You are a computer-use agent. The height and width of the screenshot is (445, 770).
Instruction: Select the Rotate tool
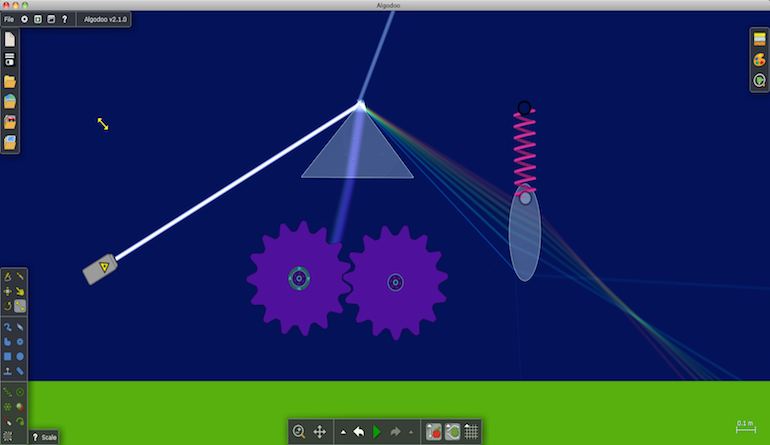(7, 306)
